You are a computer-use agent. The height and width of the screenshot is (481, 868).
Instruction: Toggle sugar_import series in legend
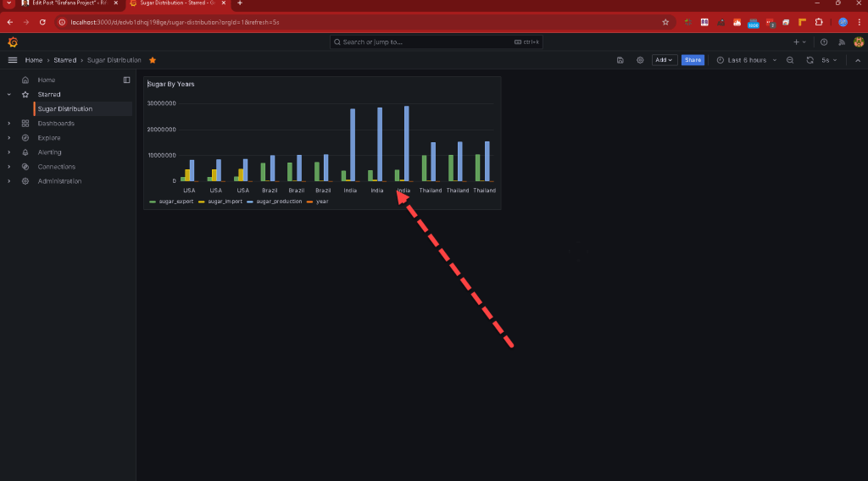coord(225,202)
